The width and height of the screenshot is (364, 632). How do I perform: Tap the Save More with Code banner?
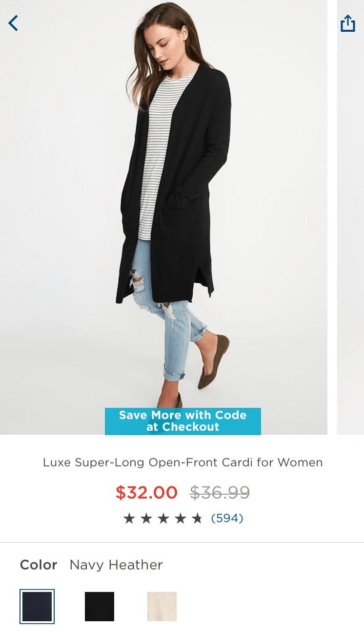(183, 421)
